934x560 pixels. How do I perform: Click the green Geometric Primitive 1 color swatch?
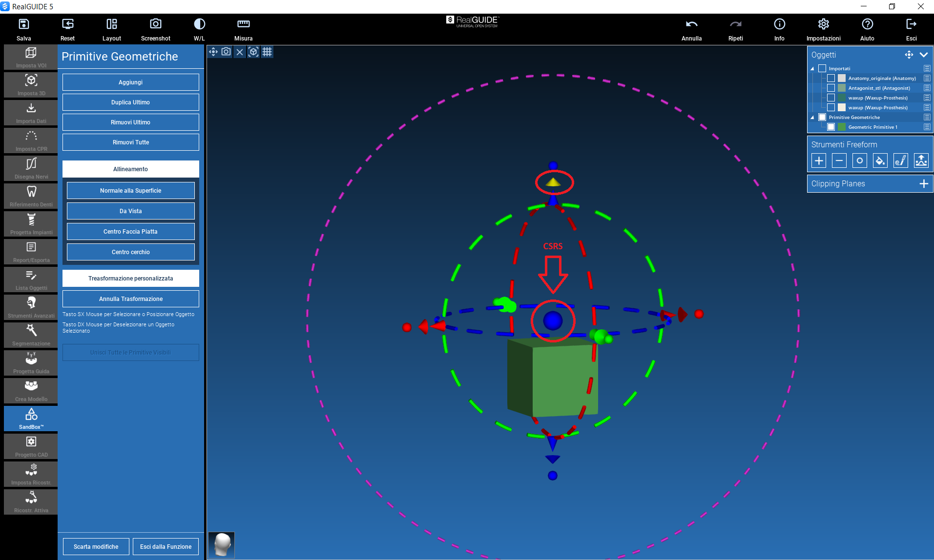coord(842,127)
